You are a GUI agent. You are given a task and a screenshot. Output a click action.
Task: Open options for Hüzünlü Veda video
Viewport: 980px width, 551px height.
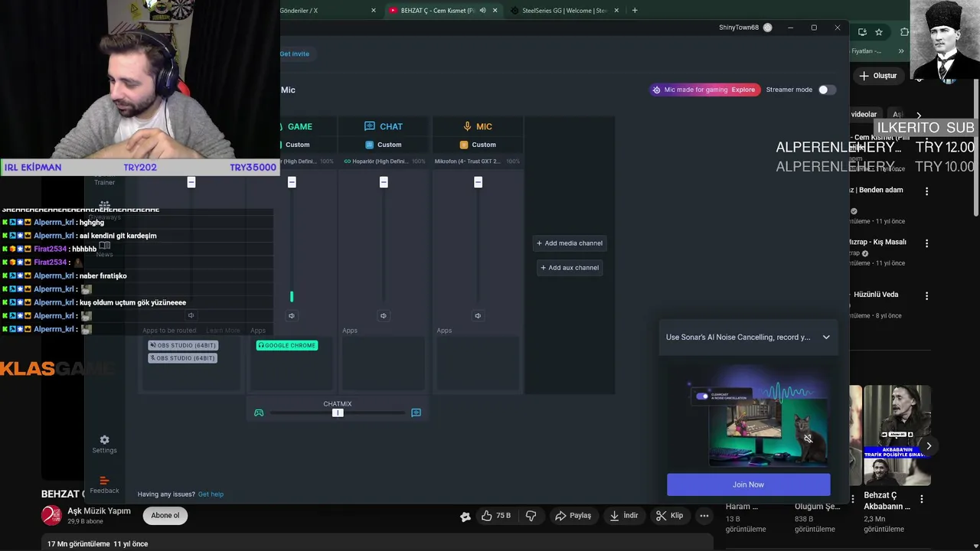pos(927,295)
